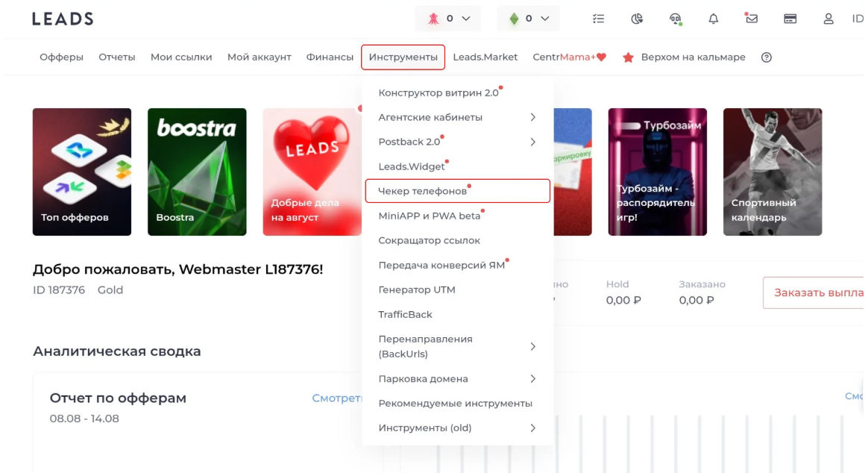The image size is (868, 473).
Task: Click the 08.08 - 14.08 date range
Action: pyautogui.click(x=84, y=419)
